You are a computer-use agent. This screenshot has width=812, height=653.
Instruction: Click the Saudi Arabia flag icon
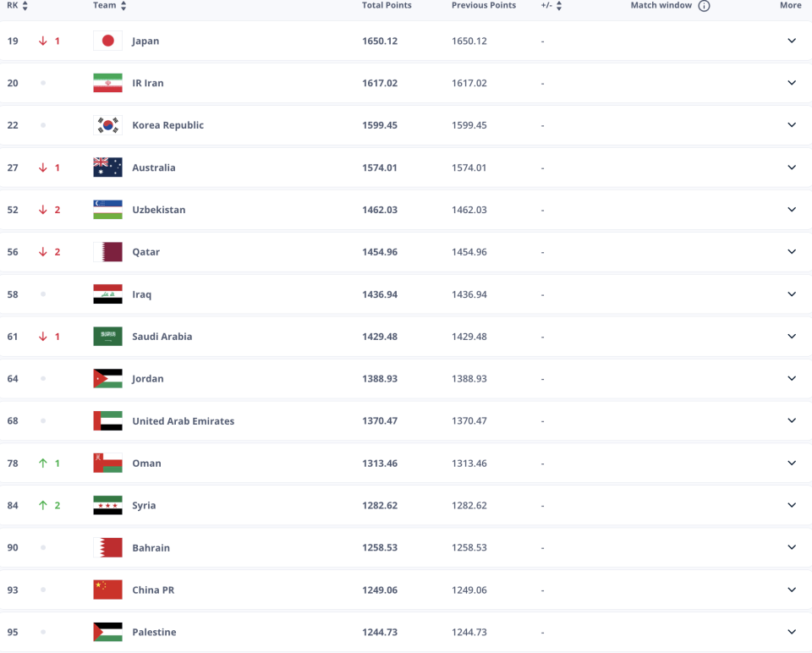point(107,337)
